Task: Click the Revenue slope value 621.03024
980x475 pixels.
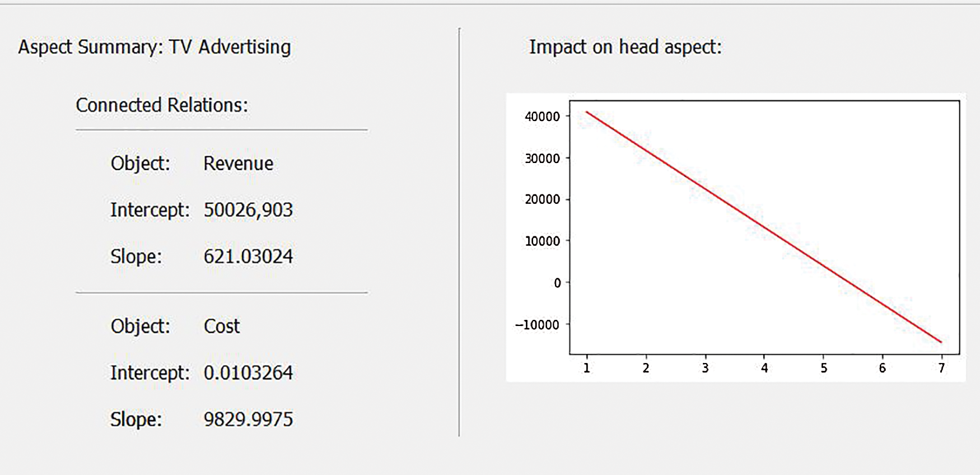Action: 248,257
